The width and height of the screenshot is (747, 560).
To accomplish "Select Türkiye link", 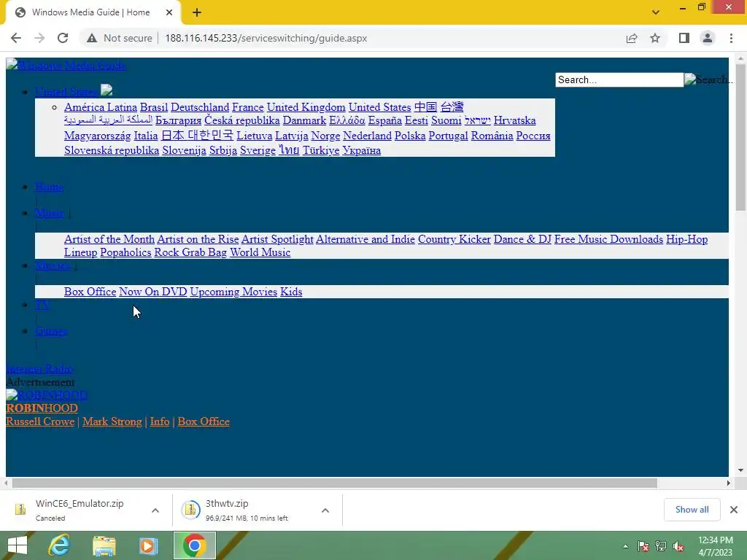I will pyautogui.click(x=321, y=150).
